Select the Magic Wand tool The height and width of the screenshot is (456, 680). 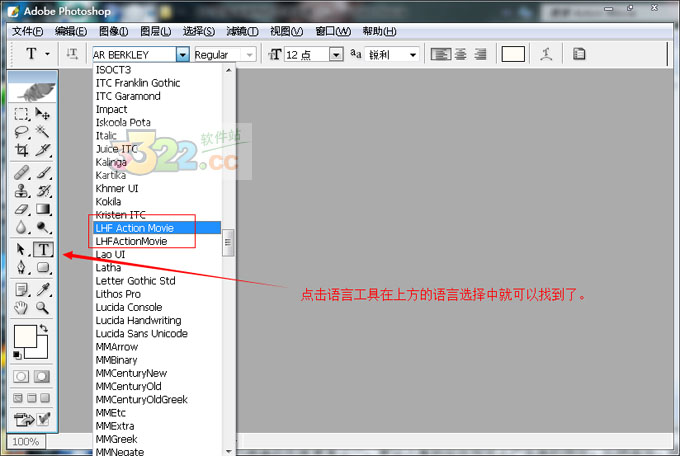42,132
